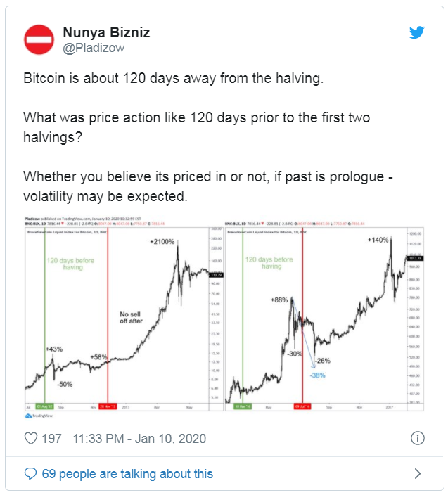
Task: Expand conversation with the right chevron arrow
Action: (417, 473)
